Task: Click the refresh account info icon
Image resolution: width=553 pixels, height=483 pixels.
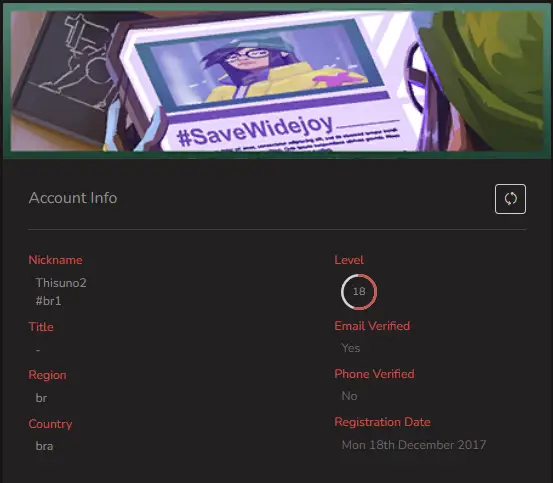Action: [x=510, y=199]
